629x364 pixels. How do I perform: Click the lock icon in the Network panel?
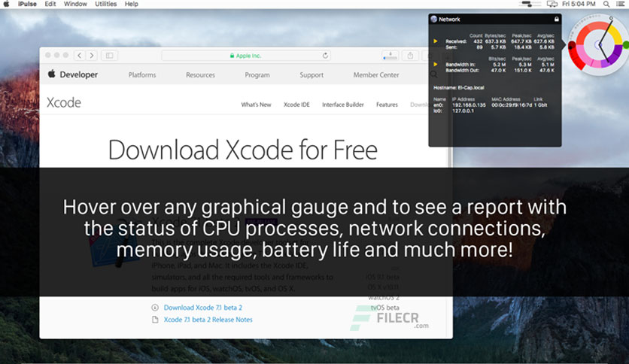pos(556,19)
